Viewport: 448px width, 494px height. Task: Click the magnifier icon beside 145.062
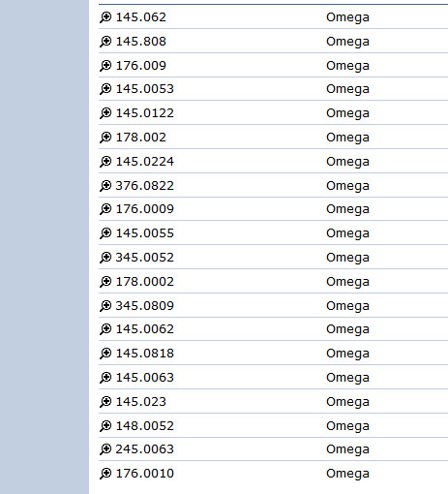click(105, 17)
